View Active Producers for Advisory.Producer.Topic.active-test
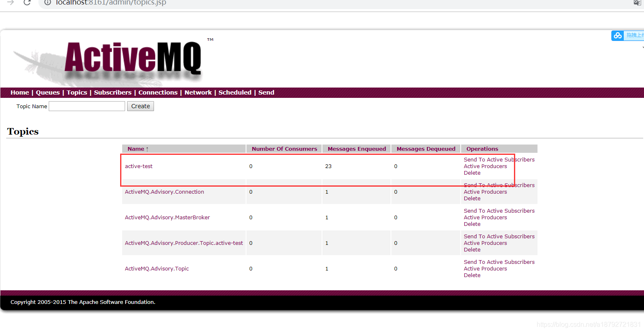 485,243
